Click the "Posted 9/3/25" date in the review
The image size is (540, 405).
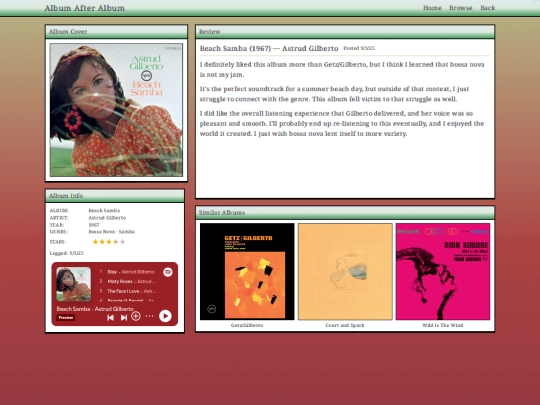(359, 48)
